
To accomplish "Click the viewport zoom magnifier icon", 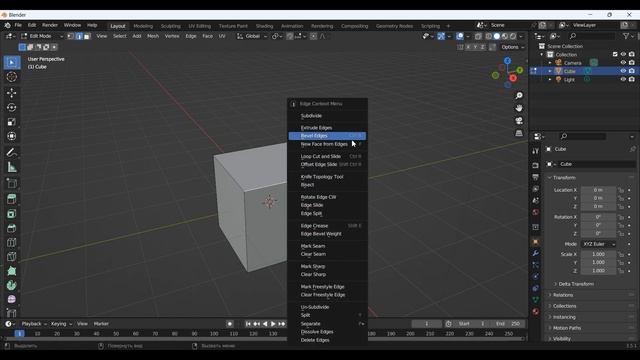I will point(519,96).
